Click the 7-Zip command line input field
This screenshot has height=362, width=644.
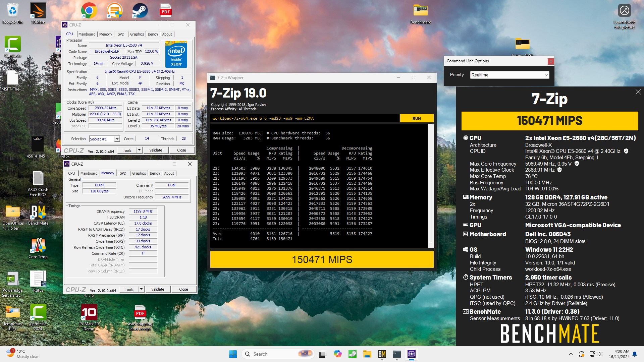click(x=305, y=118)
